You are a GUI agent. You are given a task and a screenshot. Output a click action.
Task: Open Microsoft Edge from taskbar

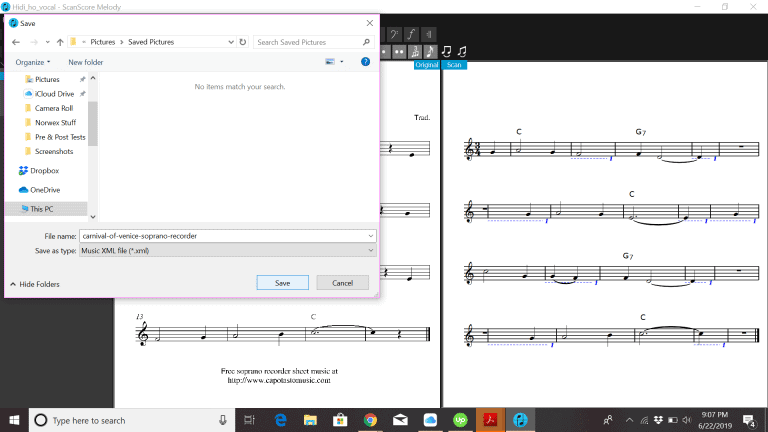point(280,420)
